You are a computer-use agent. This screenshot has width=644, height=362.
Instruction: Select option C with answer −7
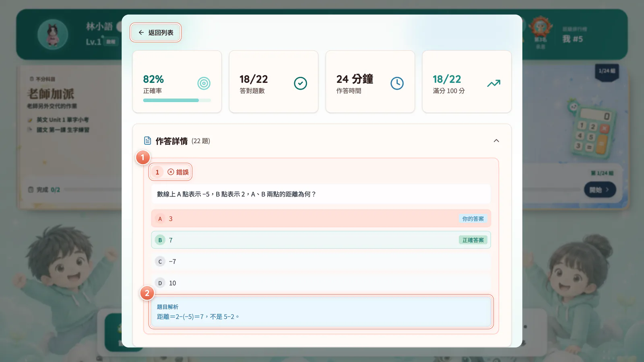pos(321,261)
